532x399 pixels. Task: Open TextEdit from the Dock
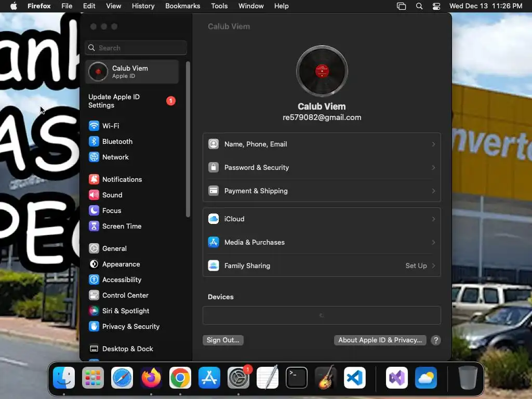268,378
